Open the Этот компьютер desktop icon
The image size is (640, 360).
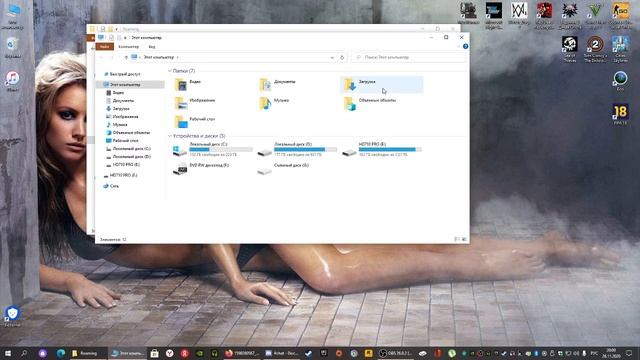point(13,16)
